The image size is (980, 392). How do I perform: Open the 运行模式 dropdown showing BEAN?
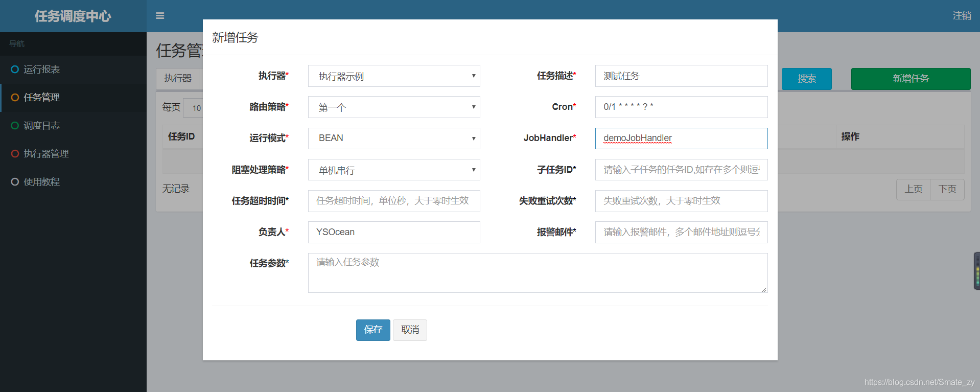coord(394,139)
